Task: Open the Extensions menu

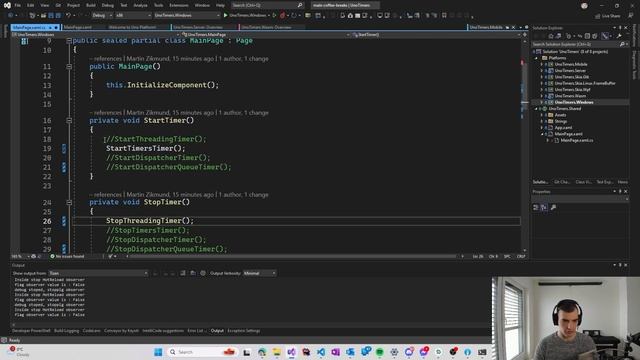Action: (x=179, y=5)
